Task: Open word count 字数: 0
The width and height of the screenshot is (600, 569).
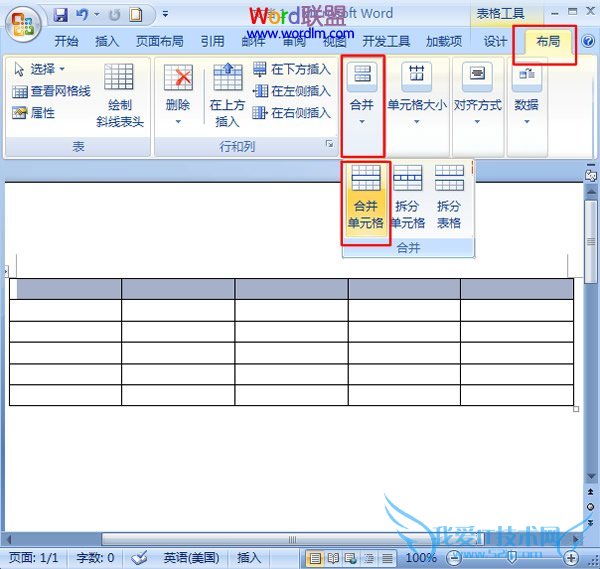Action: click(95, 558)
